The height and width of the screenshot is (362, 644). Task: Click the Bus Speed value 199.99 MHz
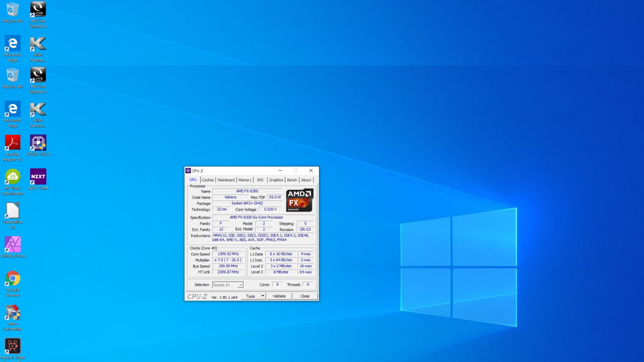pyautogui.click(x=228, y=266)
